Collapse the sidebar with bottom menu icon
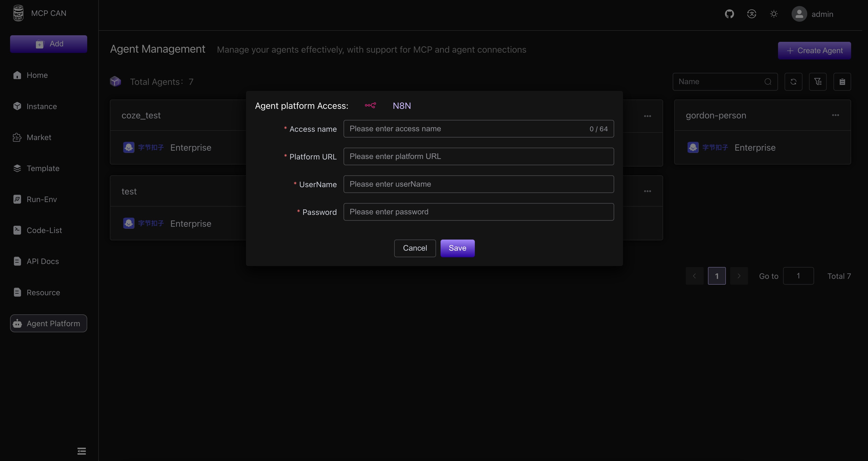This screenshot has height=461, width=868. pos(82,451)
